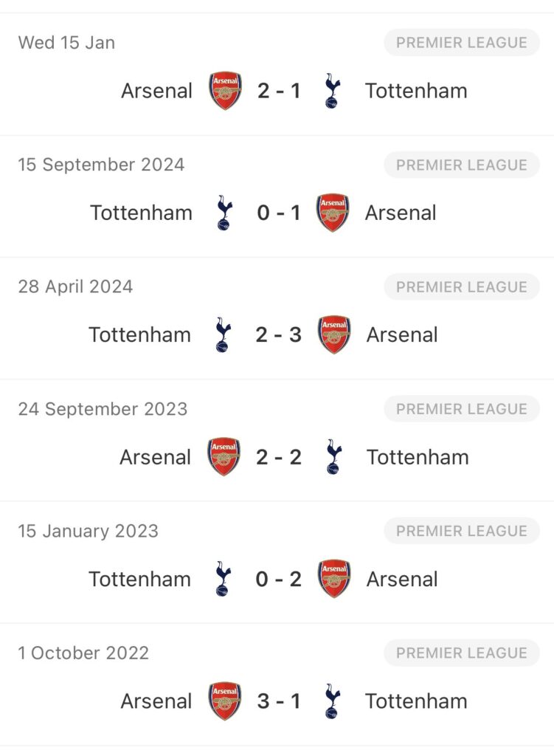Click Arsenal crest in 1 October 2022 match
The height and width of the screenshot is (756, 554).
point(225,701)
